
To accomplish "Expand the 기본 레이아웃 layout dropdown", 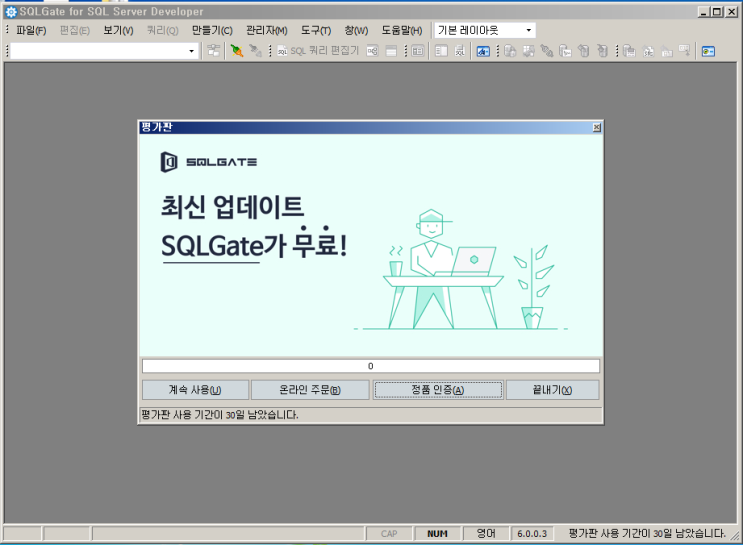I will tap(528, 31).
